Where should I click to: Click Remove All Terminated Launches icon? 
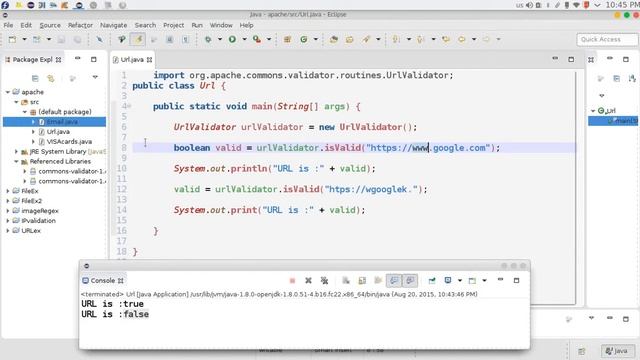tap(324, 281)
